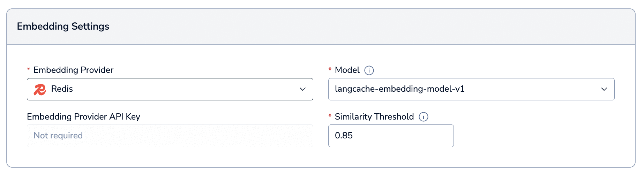The width and height of the screenshot is (644, 175).
Task: Click the 0.85 Similarity Threshold field
Action: [x=391, y=136]
